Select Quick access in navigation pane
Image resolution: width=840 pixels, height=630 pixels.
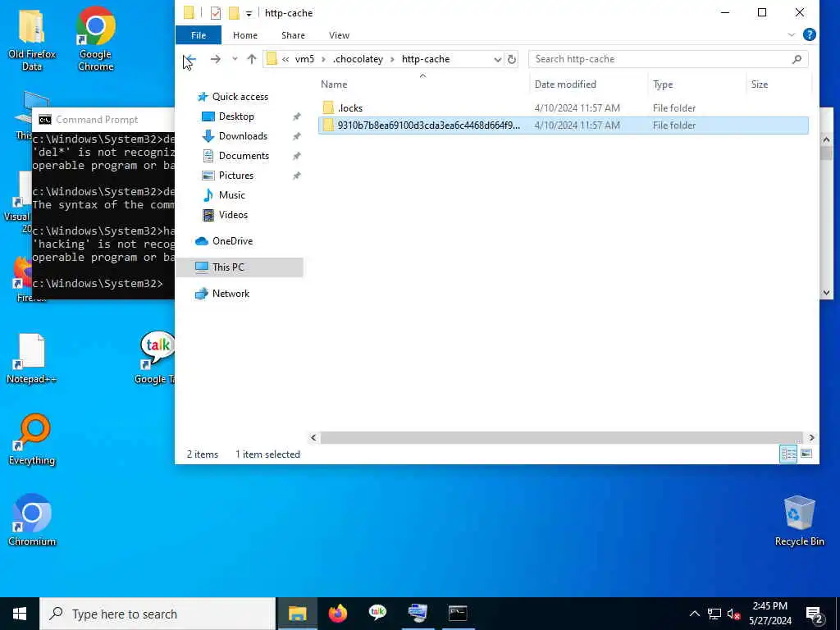tap(240, 97)
